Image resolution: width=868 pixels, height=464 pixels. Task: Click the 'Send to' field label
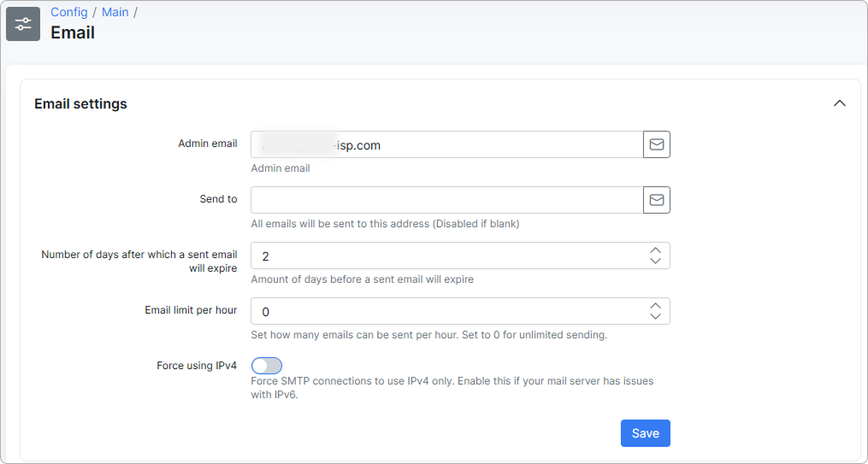(x=219, y=199)
